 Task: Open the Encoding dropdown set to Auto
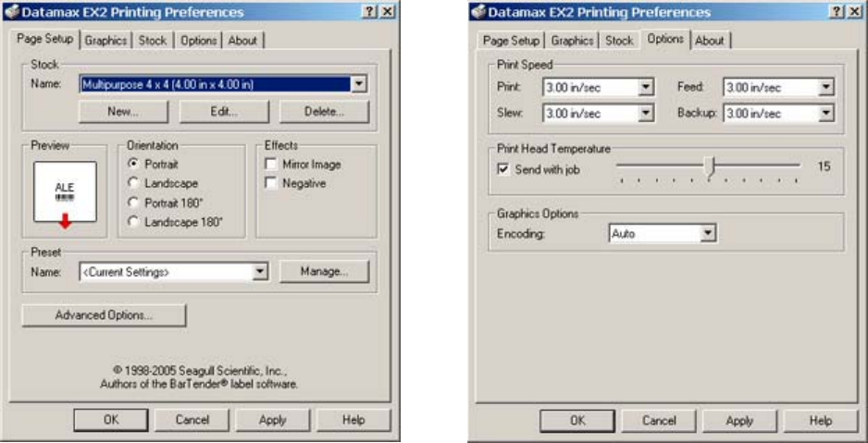click(708, 234)
